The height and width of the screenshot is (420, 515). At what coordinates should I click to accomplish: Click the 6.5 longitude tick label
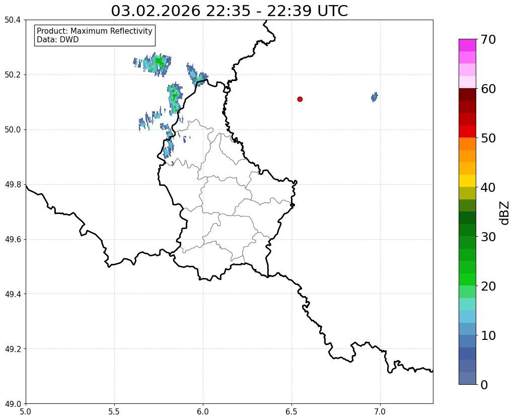pyautogui.click(x=291, y=411)
